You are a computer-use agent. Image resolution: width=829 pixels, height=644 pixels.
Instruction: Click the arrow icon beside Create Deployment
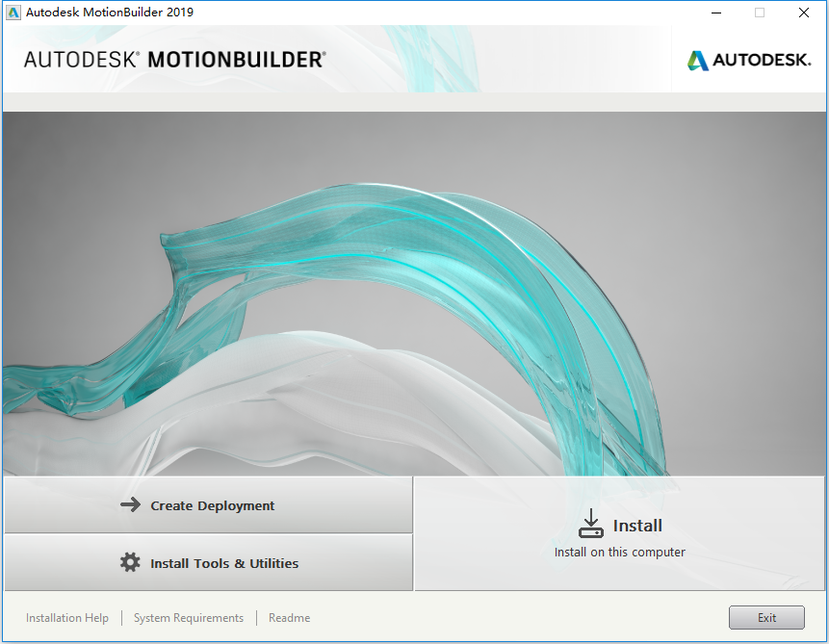pyautogui.click(x=130, y=505)
